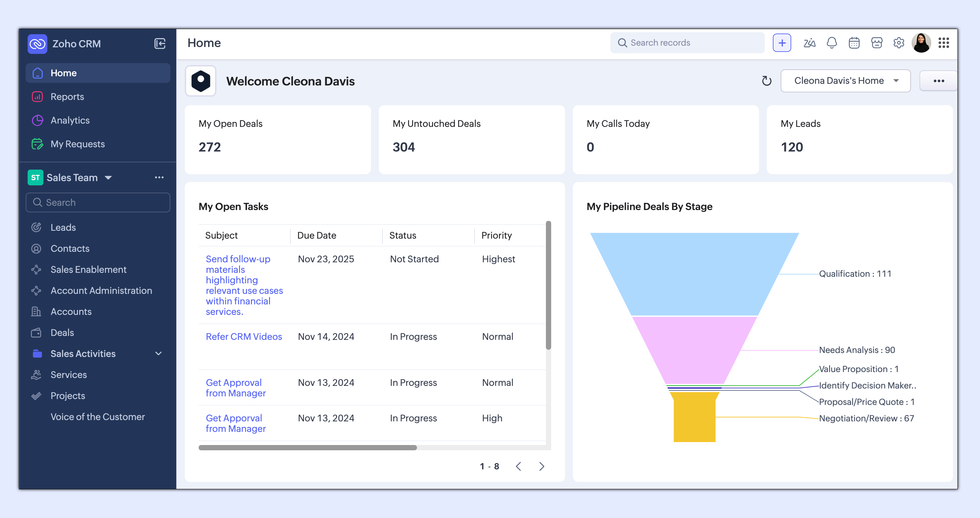The width and height of the screenshot is (980, 518).
Task: Open the Deals module
Action: click(62, 332)
